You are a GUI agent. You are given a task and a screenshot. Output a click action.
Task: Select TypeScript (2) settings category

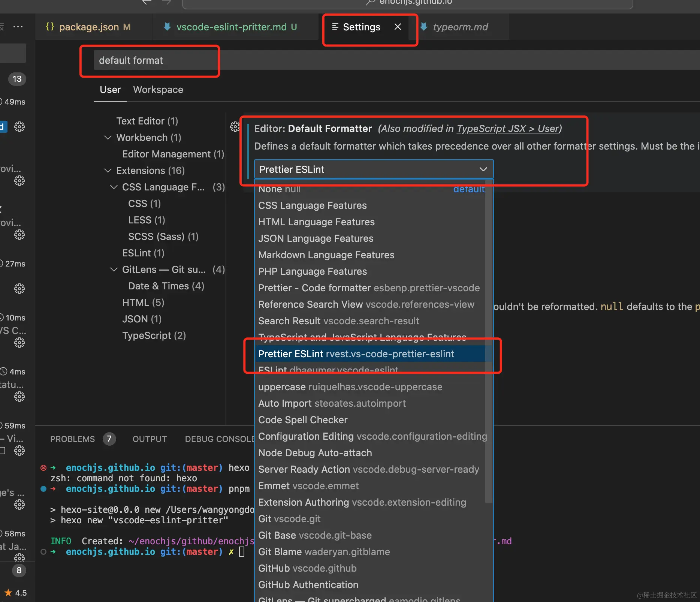click(x=154, y=335)
